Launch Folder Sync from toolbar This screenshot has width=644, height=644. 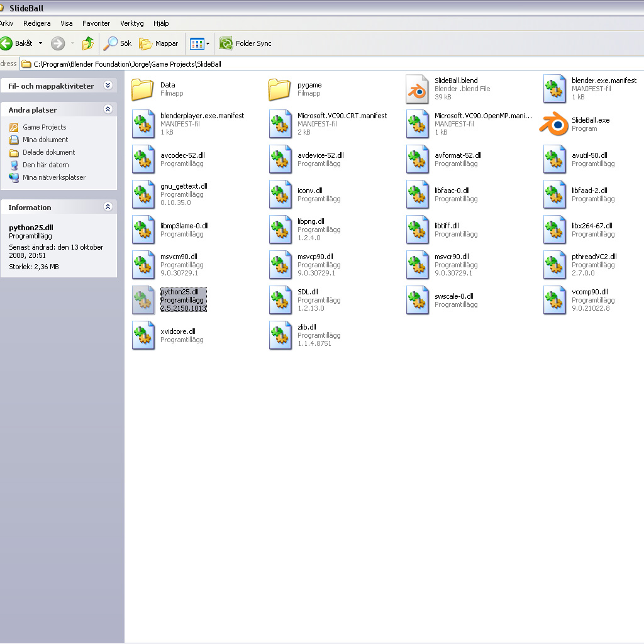(245, 43)
